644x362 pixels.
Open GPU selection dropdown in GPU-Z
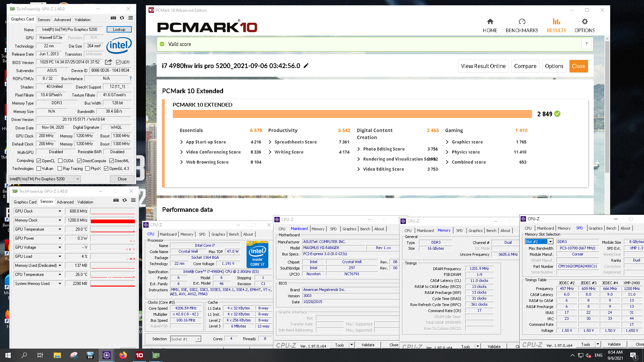(x=45, y=179)
